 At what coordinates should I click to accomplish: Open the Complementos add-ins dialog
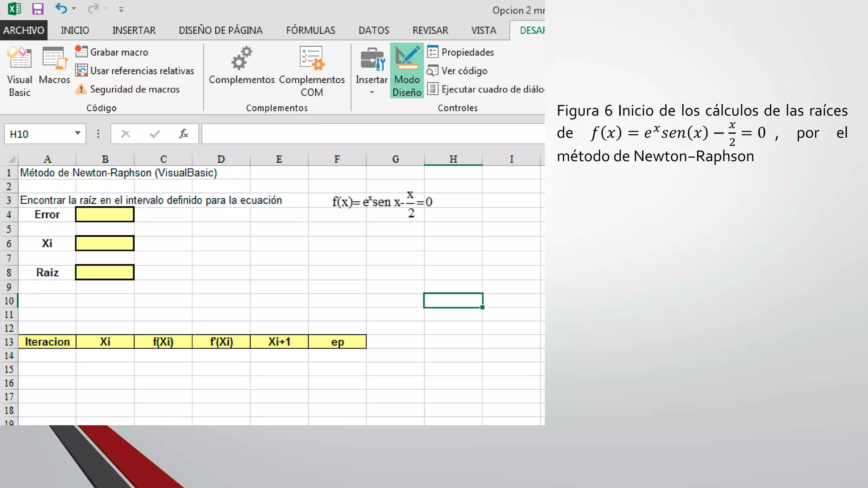pyautogui.click(x=242, y=66)
